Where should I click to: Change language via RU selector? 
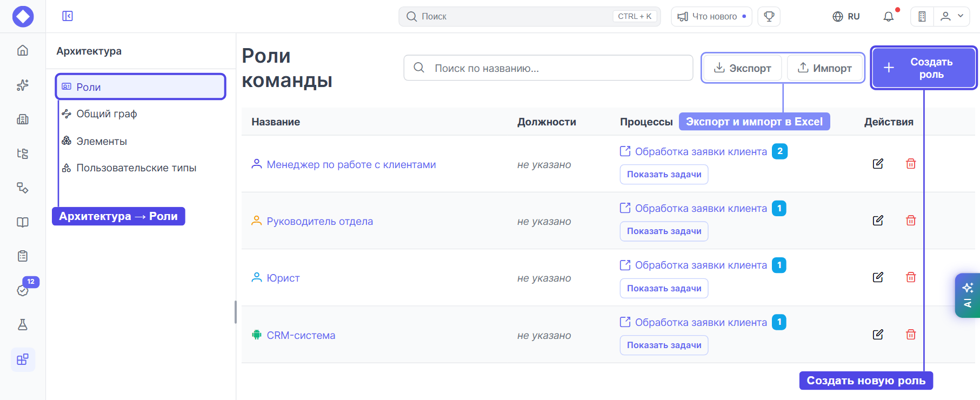click(846, 16)
